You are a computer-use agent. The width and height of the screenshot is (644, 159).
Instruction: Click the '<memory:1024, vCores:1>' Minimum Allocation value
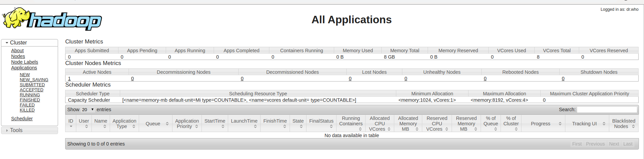[427, 100]
